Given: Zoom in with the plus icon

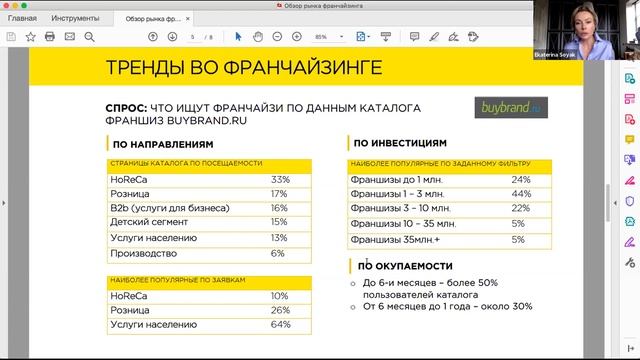Looking at the screenshot, I should 297,37.
